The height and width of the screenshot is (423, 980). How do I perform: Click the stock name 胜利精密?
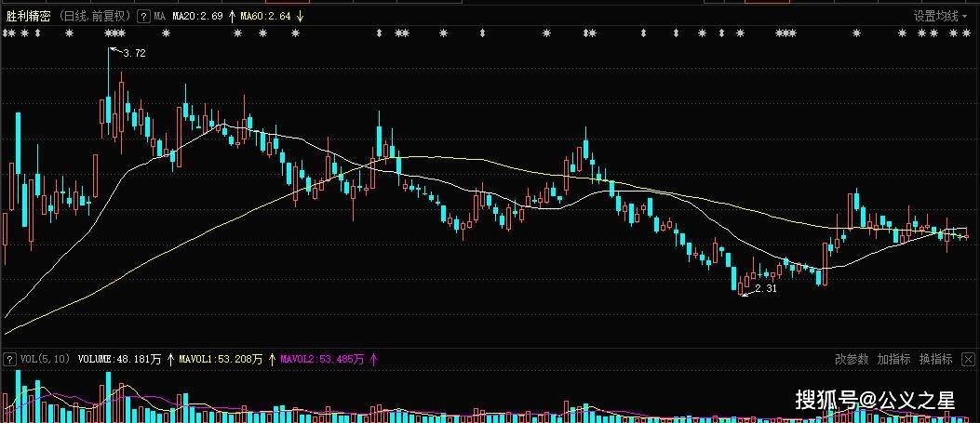point(28,17)
